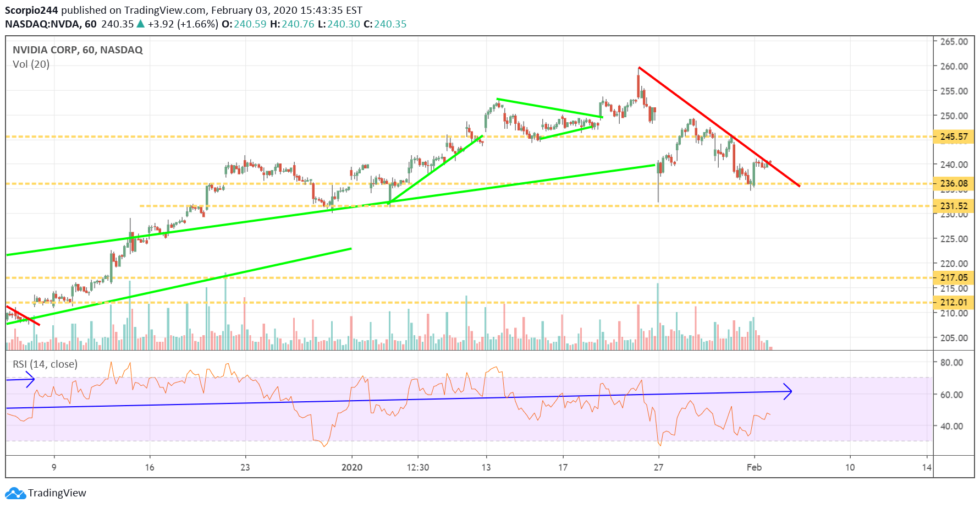Click the 13 date axis label
This screenshot has height=508, width=980.
[x=486, y=467]
